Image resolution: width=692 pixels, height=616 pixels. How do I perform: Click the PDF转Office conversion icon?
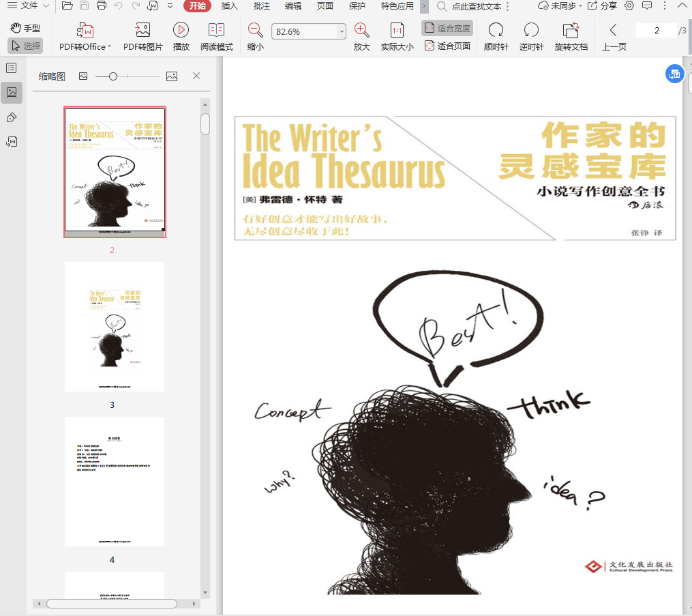85,31
